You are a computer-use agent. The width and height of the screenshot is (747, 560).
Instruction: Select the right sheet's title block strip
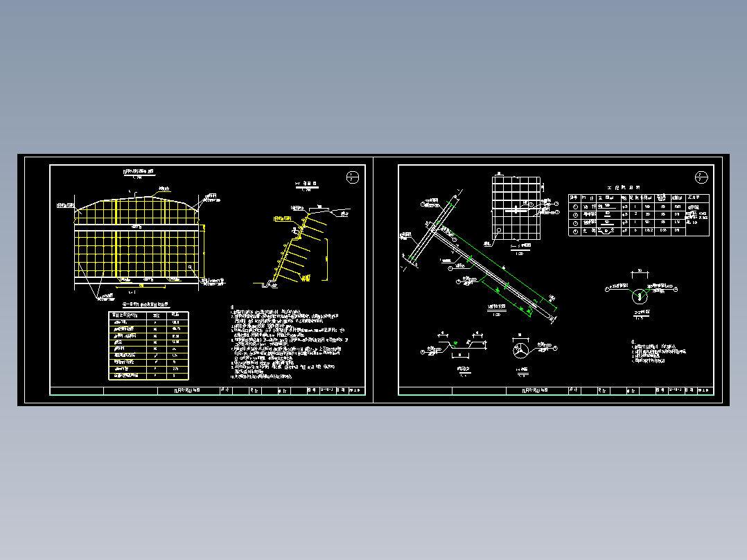556,391
